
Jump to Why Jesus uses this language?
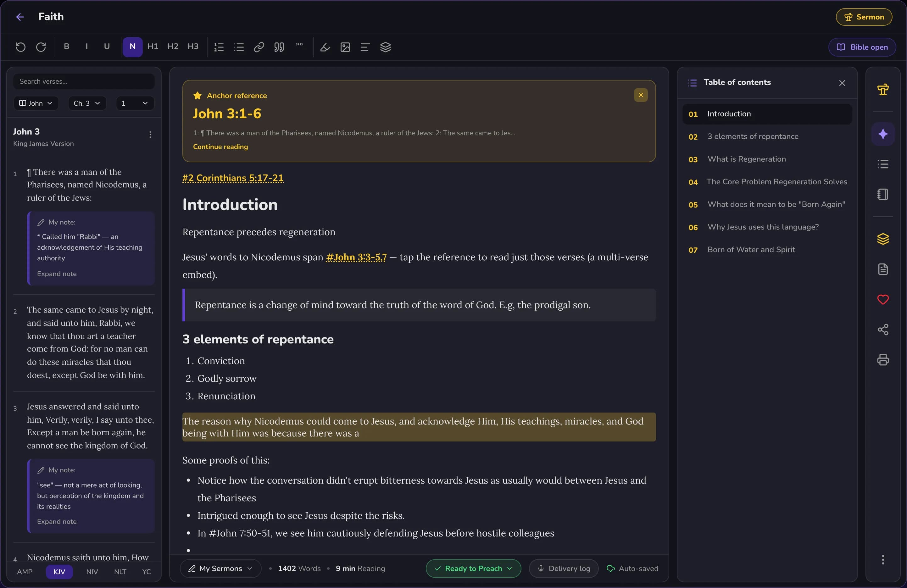click(767, 227)
